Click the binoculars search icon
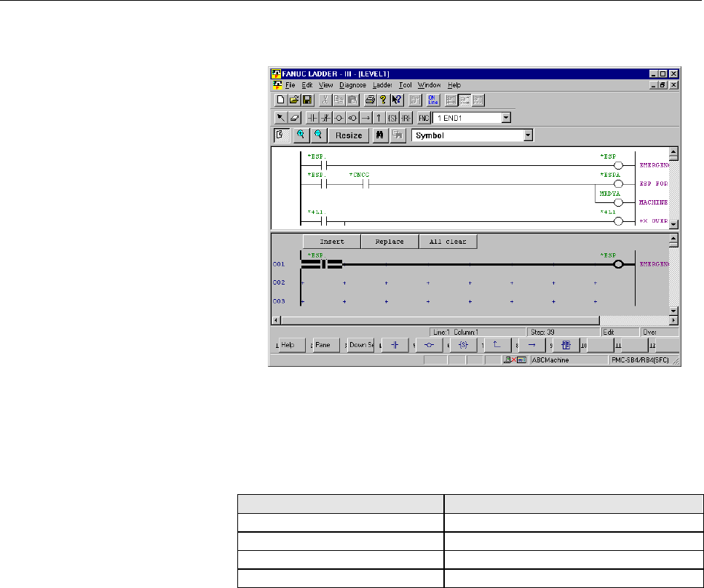 (x=380, y=135)
